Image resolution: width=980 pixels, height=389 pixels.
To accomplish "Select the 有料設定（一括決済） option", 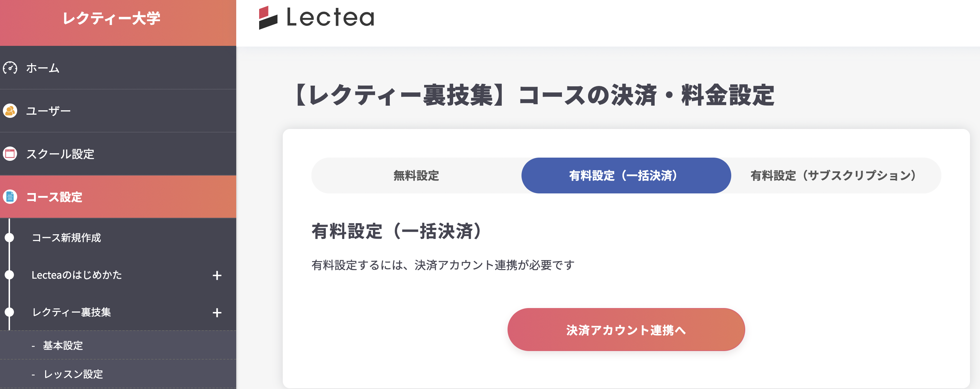I will click(626, 176).
